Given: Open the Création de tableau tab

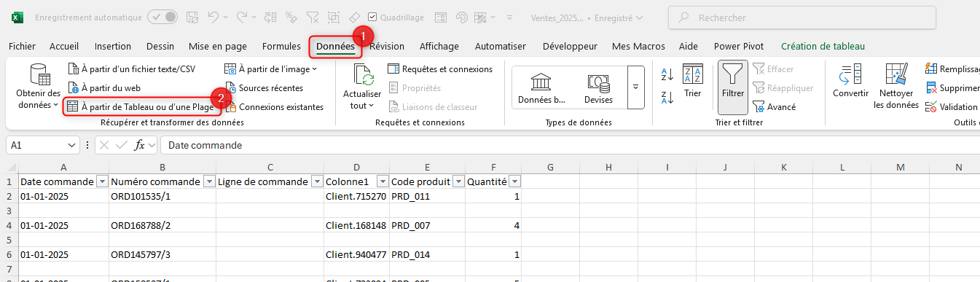Looking at the screenshot, I should 823,46.
